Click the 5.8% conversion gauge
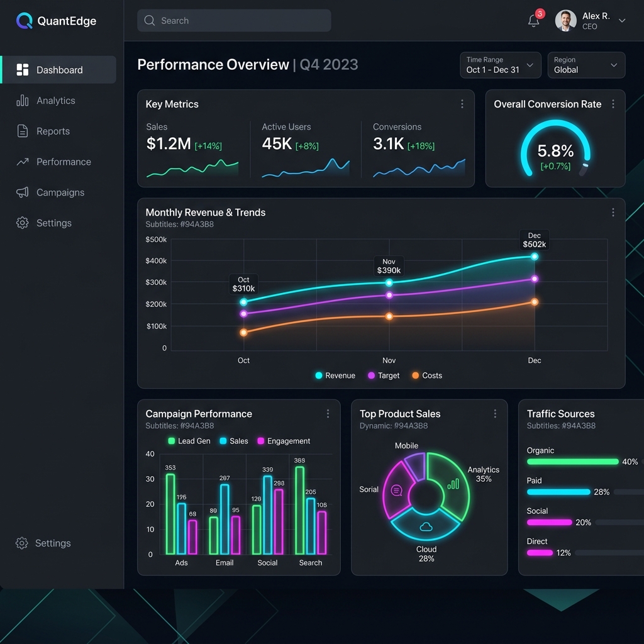 555,148
